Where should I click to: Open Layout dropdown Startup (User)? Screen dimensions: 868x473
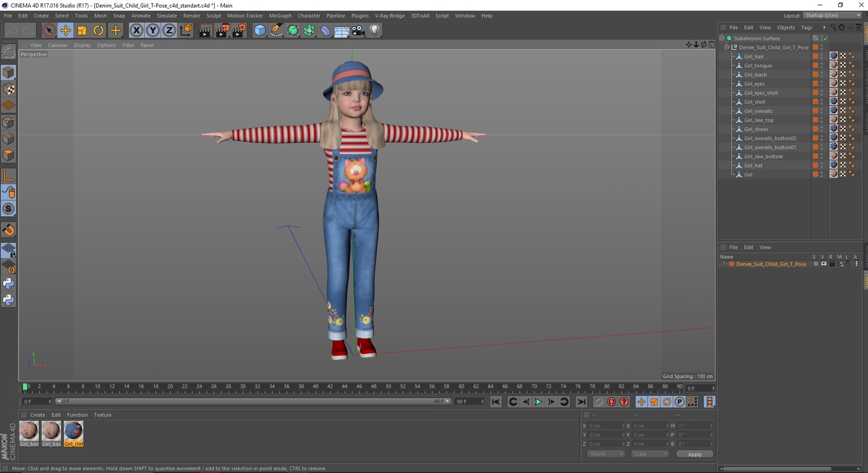tap(833, 15)
